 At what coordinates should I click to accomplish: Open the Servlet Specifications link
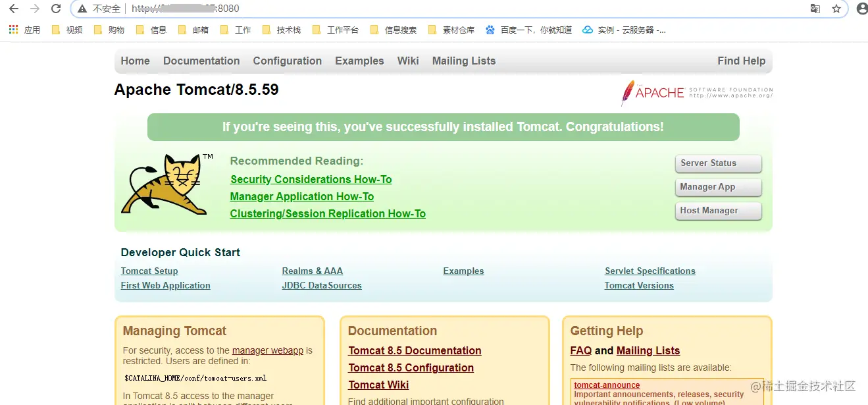(650, 271)
